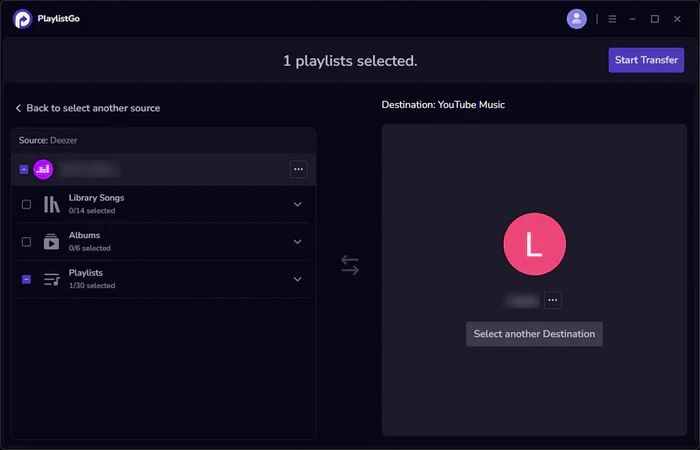Click the Start Transfer button
The width and height of the screenshot is (700, 450).
pos(646,60)
